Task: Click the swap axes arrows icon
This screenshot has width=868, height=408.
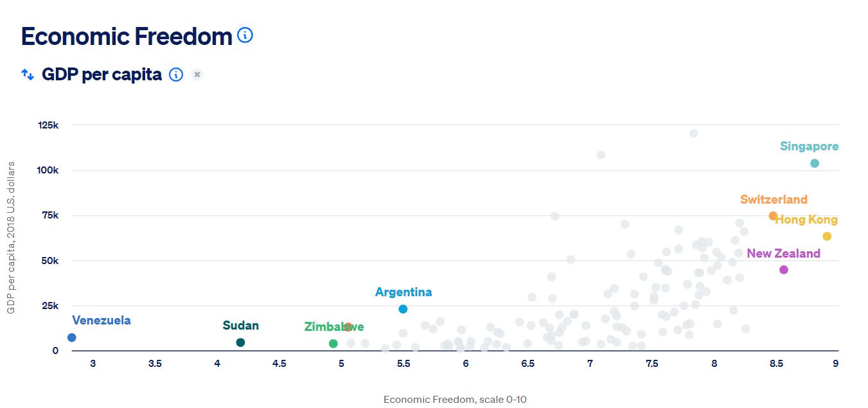Action: [28, 75]
